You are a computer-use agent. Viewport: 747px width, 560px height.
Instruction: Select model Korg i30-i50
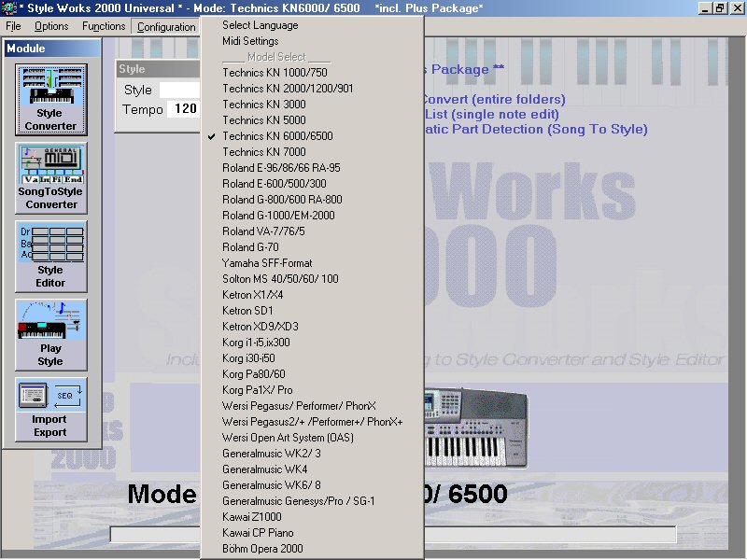click(x=312, y=358)
